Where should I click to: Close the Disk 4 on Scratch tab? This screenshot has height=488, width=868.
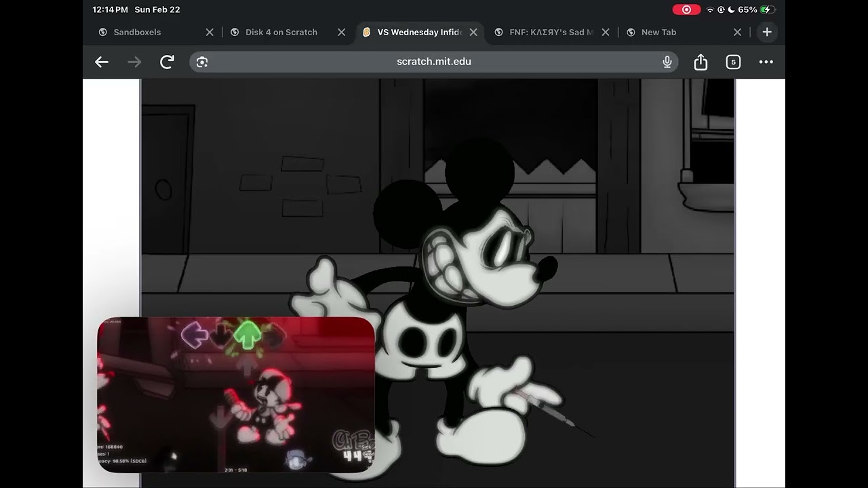pyautogui.click(x=341, y=32)
